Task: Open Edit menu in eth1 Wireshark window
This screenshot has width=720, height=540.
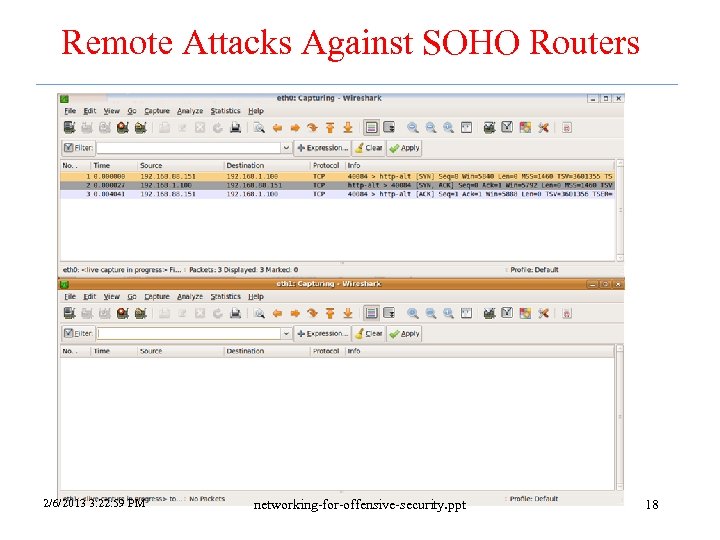Action: click(x=90, y=297)
